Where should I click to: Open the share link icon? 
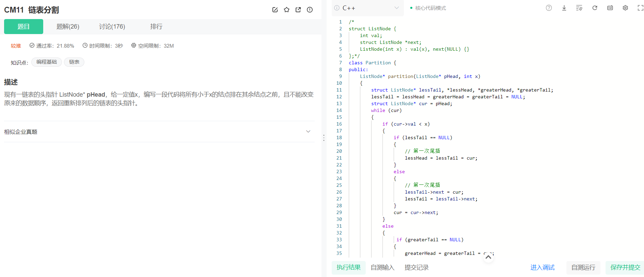[x=298, y=10]
